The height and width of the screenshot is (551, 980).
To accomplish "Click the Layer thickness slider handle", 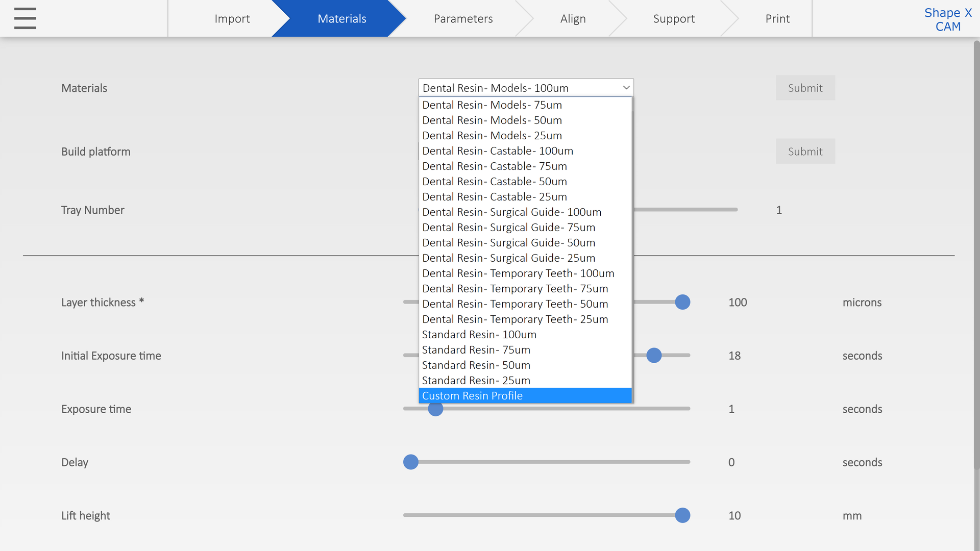I will [x=682, y=302].
